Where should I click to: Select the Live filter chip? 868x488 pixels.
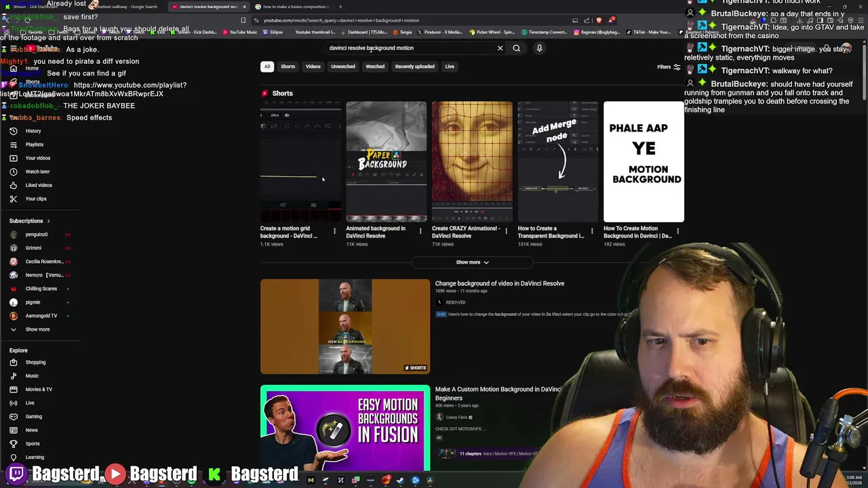pyautogui.click(x=450, y=66)
